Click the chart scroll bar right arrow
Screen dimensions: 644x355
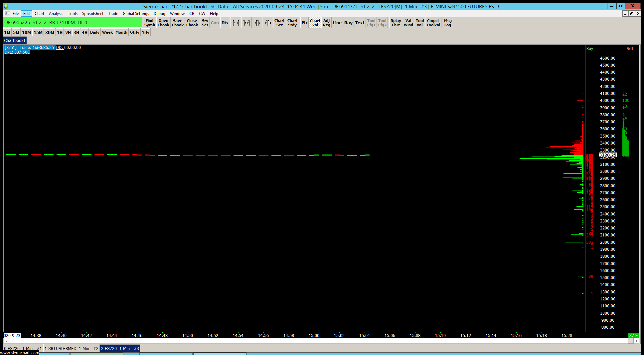636,341
